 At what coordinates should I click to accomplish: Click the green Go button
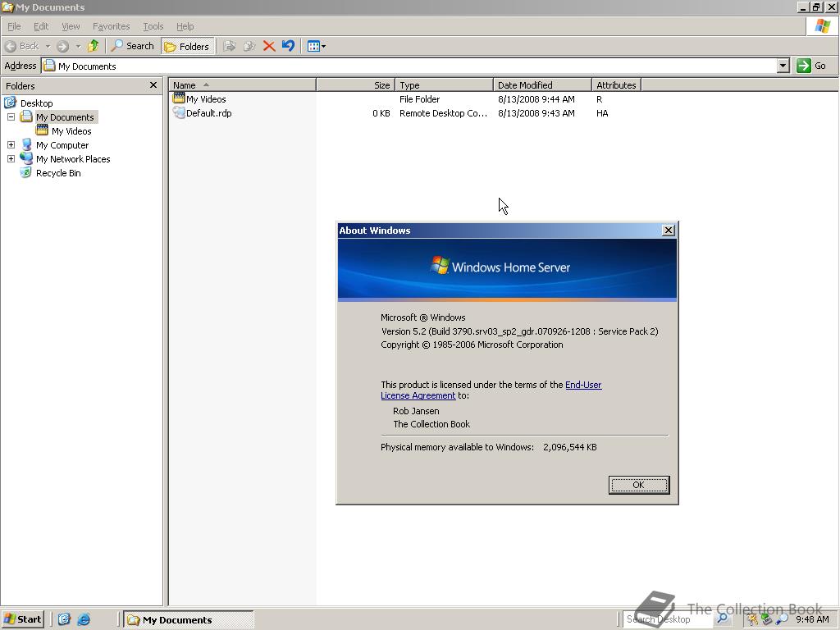point(811,66)
